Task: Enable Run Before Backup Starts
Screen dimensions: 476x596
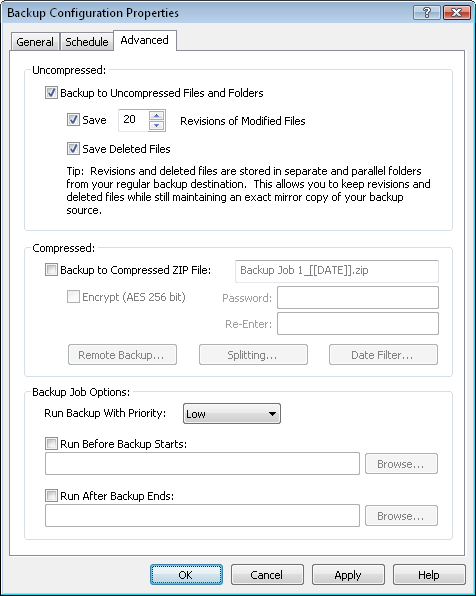Action: 51,444
